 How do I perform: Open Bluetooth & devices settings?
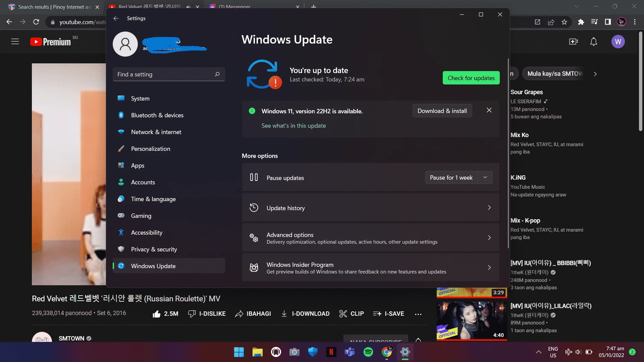169,115
